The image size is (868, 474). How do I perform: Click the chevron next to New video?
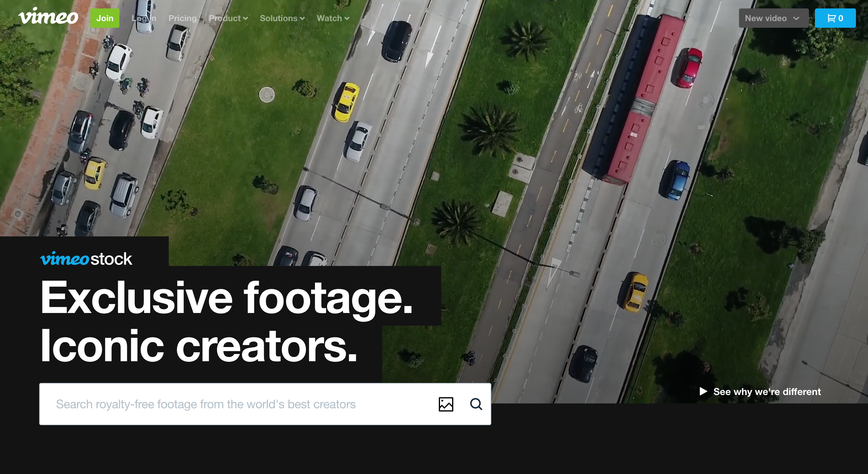[796, 18]
